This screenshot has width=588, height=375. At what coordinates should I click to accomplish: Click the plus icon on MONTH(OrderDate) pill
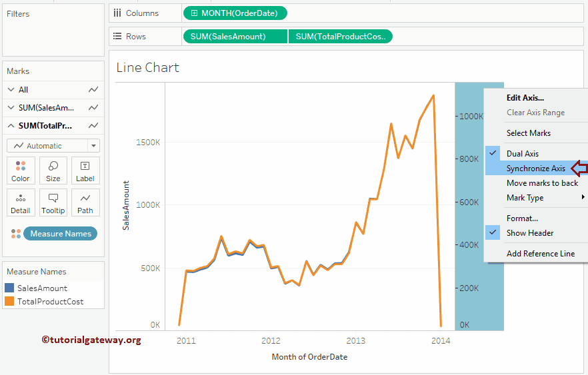coord(194,13)
